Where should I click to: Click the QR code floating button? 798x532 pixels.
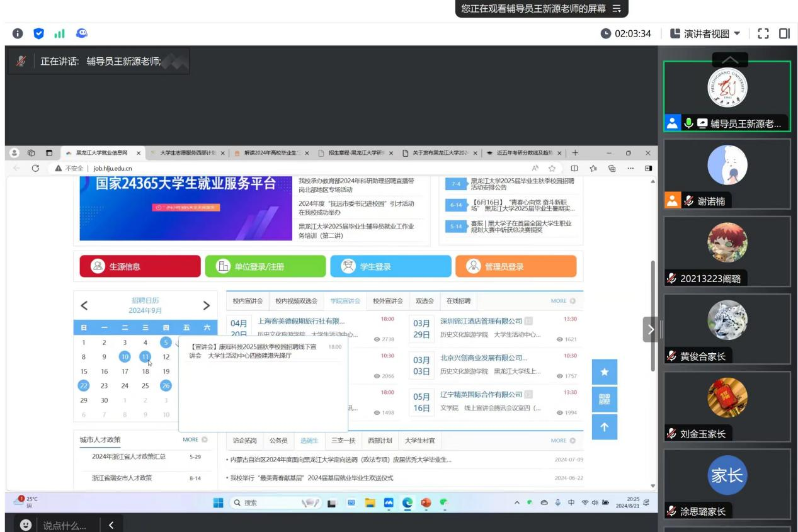(x=604, y=399)
